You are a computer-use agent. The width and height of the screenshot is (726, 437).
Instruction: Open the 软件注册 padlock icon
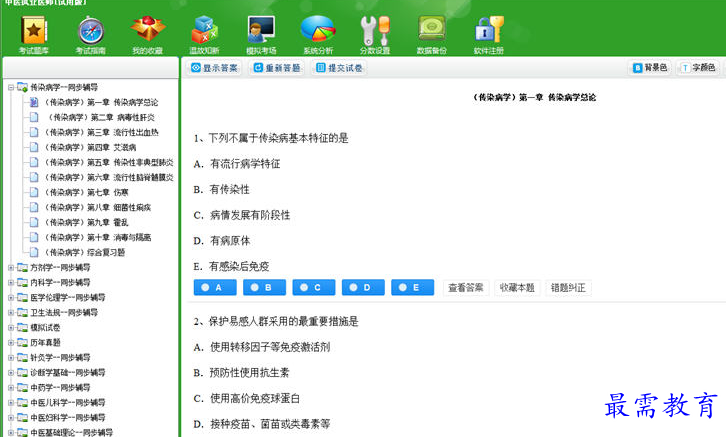[489, 31]
